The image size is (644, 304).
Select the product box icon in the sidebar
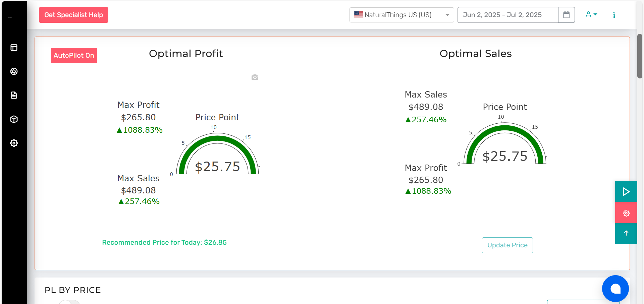(14, 119)
